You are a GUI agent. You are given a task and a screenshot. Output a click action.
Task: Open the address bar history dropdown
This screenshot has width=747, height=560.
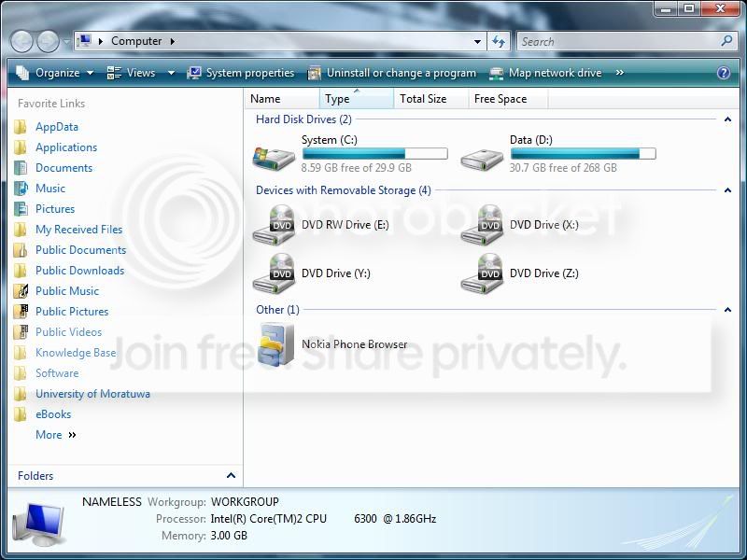(477, 41)
